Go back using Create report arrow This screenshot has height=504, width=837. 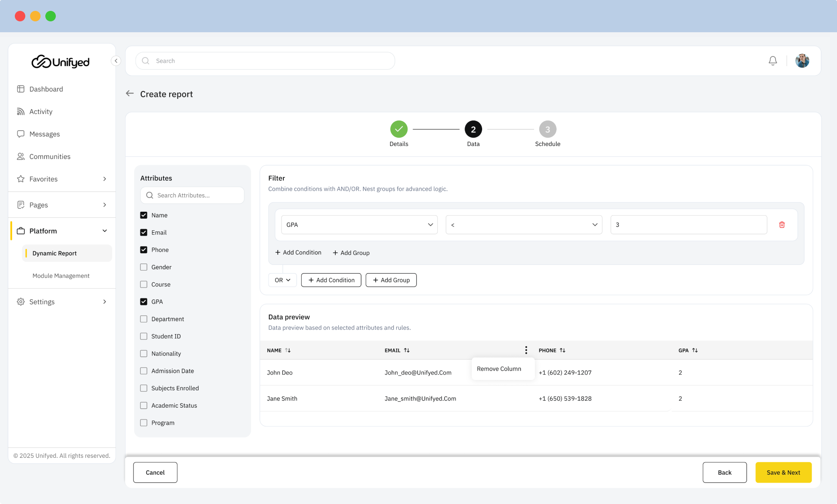click(x=129, y=94)
